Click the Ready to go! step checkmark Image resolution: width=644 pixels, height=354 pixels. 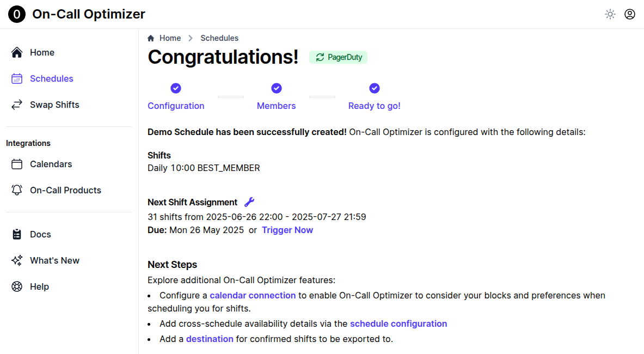pyautogui.click(x=375, y=88)
